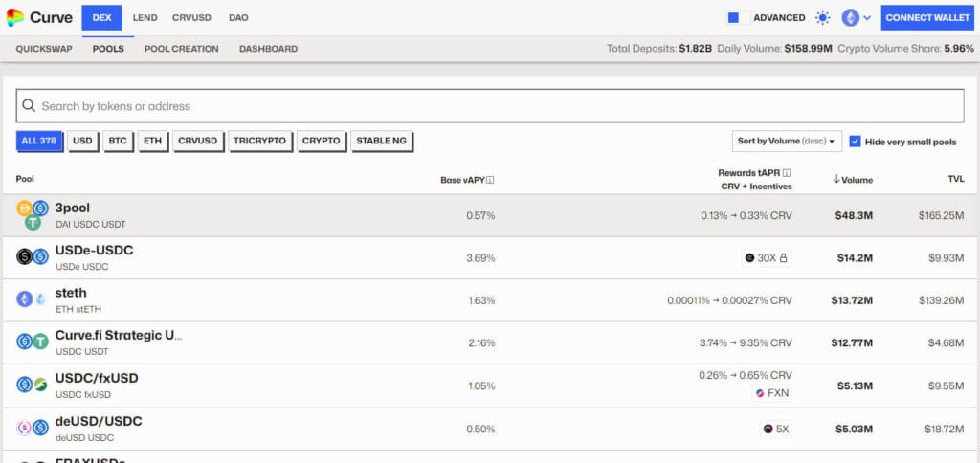The width and height of the screenshot is (980, 463).
Task: Toggle the ADVANCED mode switch
Action: tap(738, 17)
